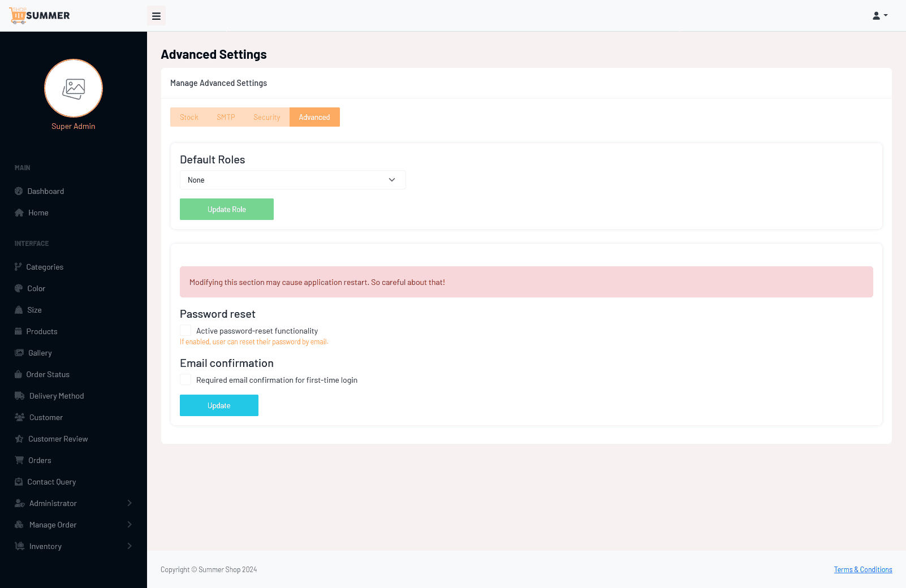This screenshot has width=906, height=588.
Task: Switch to the Security tab
Action: click(x=267, y=117)
